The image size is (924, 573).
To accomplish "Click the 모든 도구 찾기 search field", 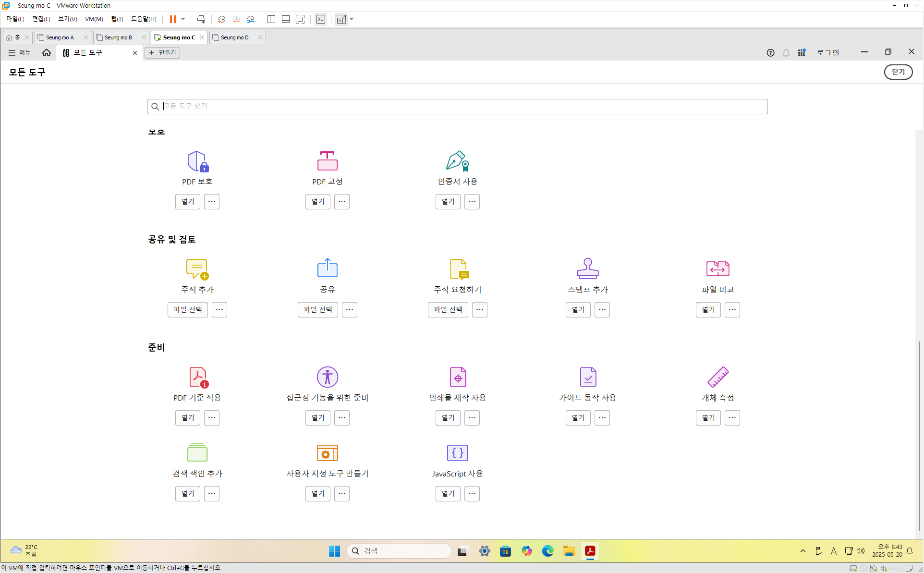I will tap(457, 106).
